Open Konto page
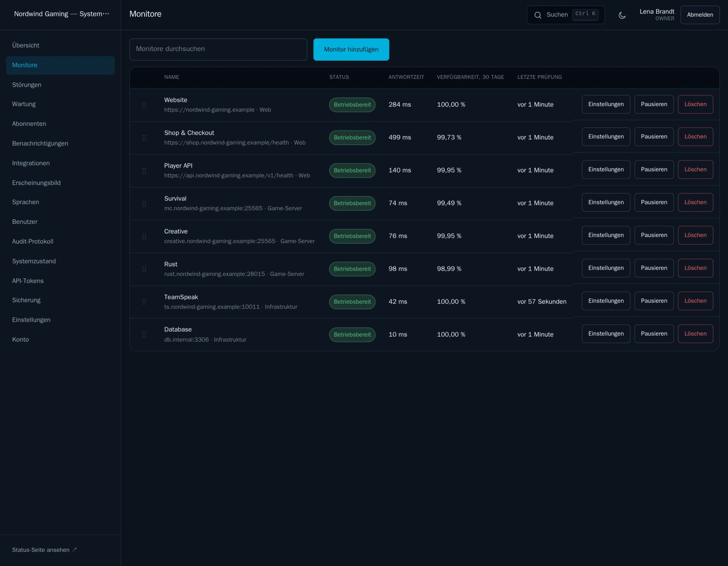This screenshot has height=566, width=728. (60, 339)
